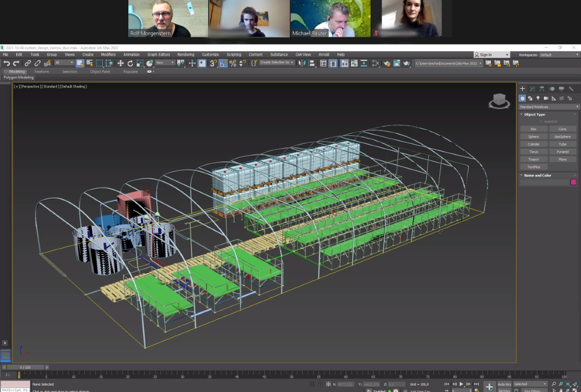Collapse the Object Type rollout
The height and width of the screenshot is (392, 581).
[x=535, y=114]
